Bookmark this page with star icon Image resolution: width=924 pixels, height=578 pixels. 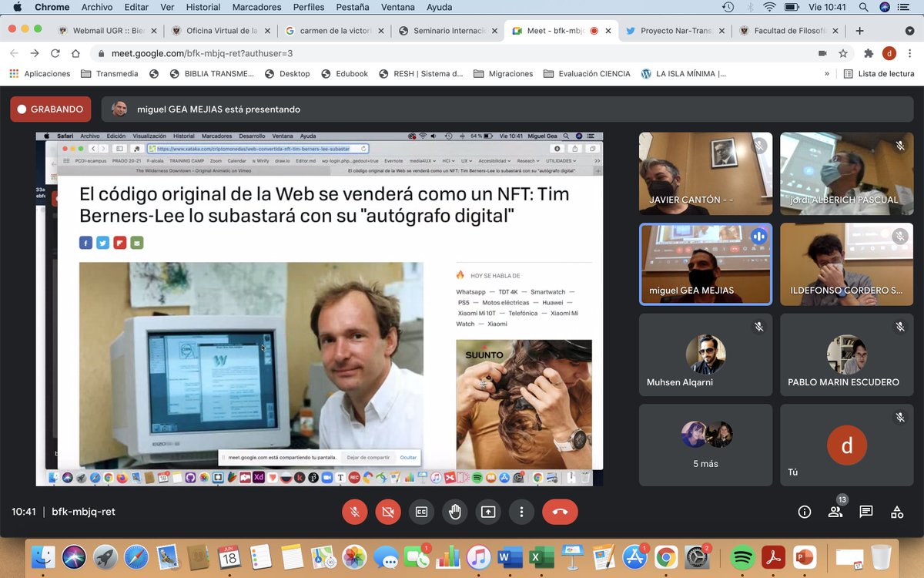843,54
